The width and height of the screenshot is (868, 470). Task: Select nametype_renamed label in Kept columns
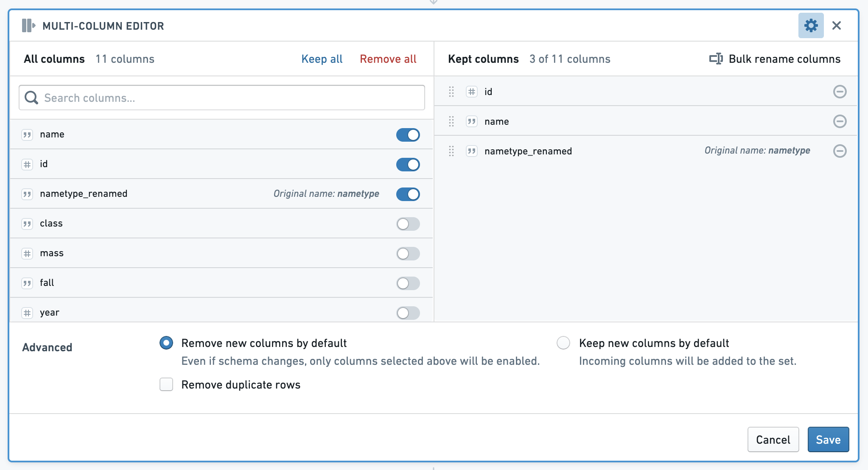click(x=528, y=151)
